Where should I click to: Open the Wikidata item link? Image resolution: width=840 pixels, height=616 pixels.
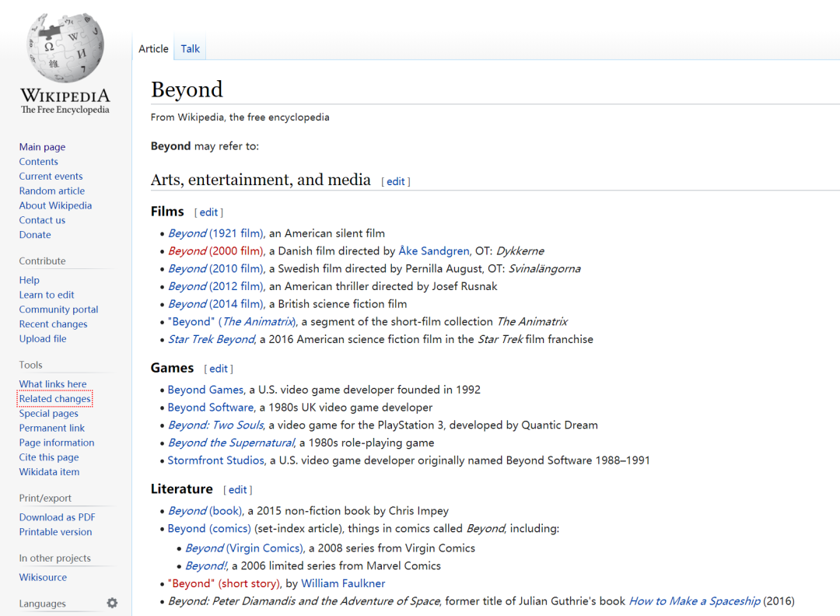(x=49, y=472)
